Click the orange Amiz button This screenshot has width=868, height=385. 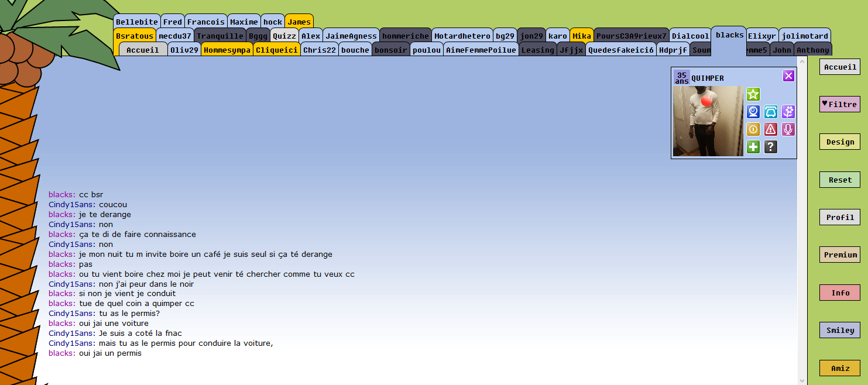pos(840,368)
